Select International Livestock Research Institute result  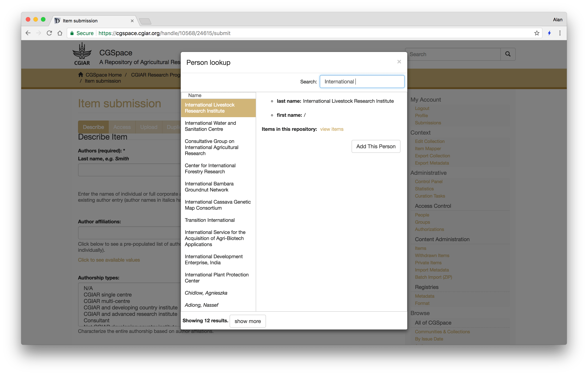click(218, 108)
